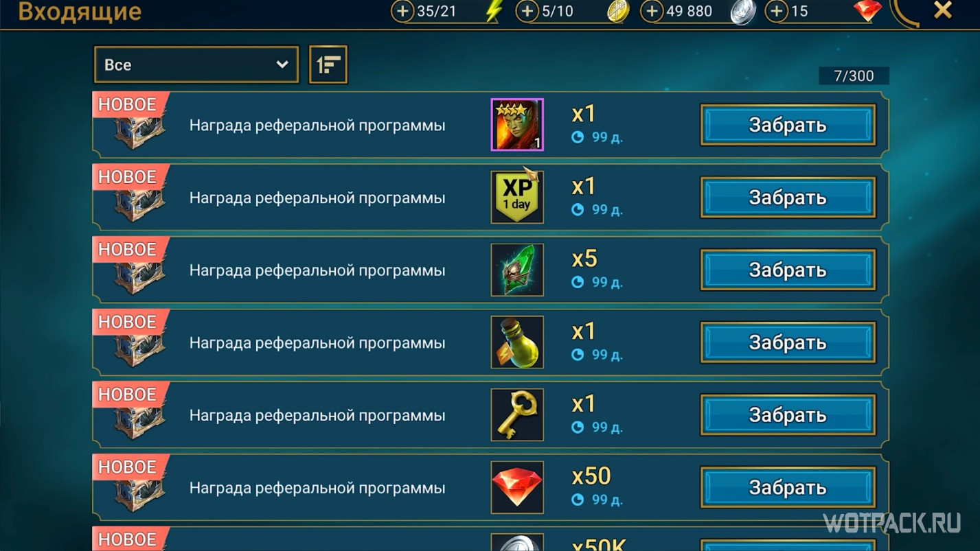
Task: Close the Входящие inbox window
Action: (943, 10)
